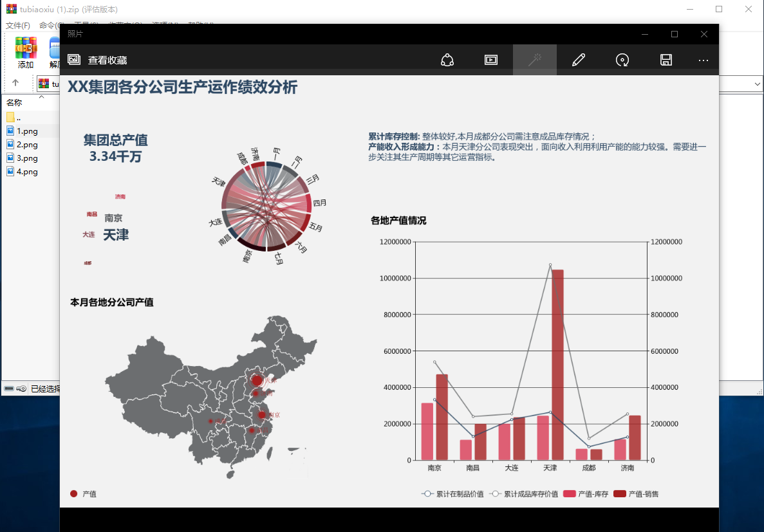Screen dimensions: 764x532
Task: Click the drive icon in WinRAR status bar
Action: [x=9, y=389]
